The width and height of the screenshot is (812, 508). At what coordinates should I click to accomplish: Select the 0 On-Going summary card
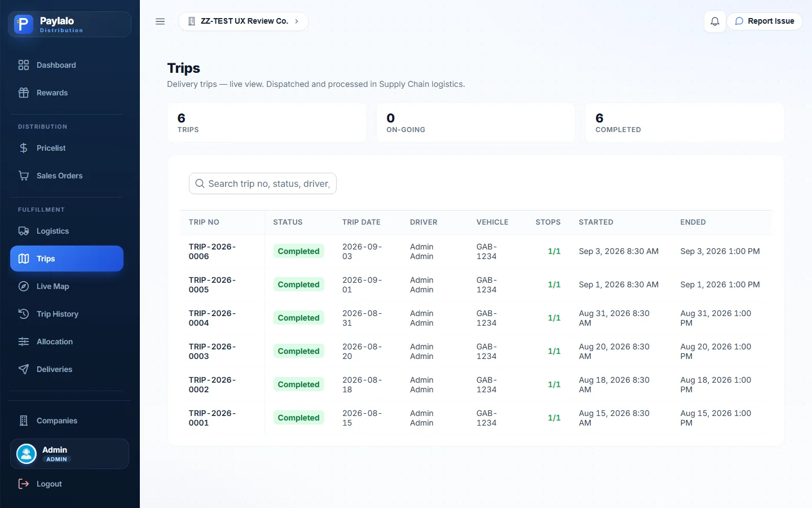tap(476, 123)
